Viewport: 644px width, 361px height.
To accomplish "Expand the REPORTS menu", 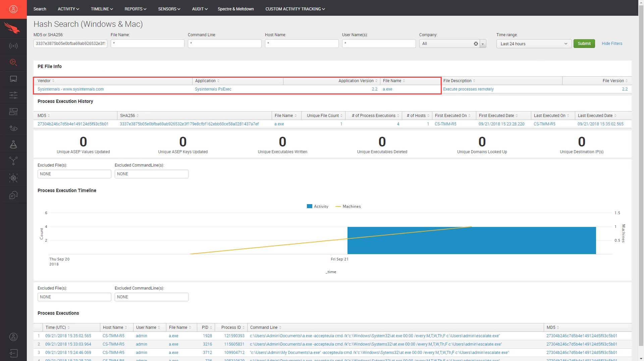I will (136, 9).
